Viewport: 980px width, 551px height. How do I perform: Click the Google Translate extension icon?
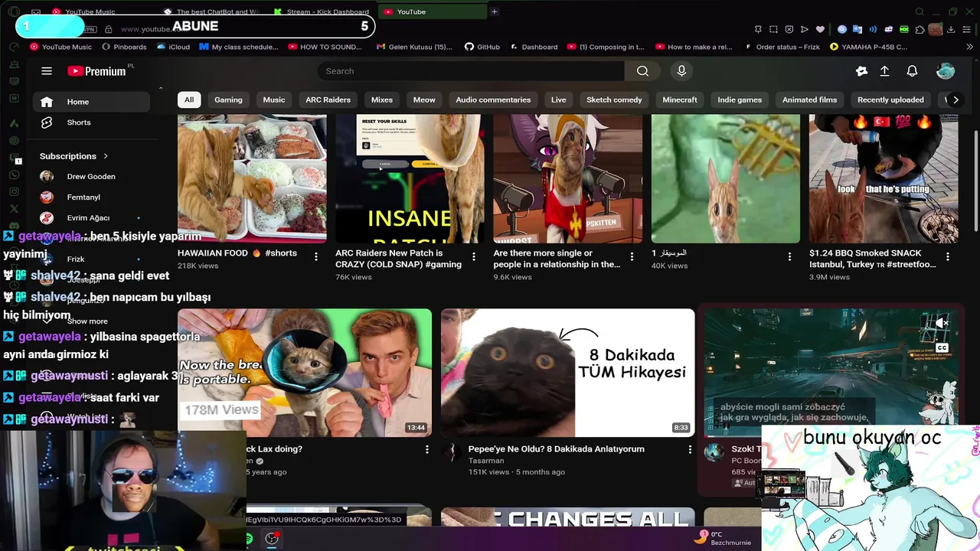(857, 29)
